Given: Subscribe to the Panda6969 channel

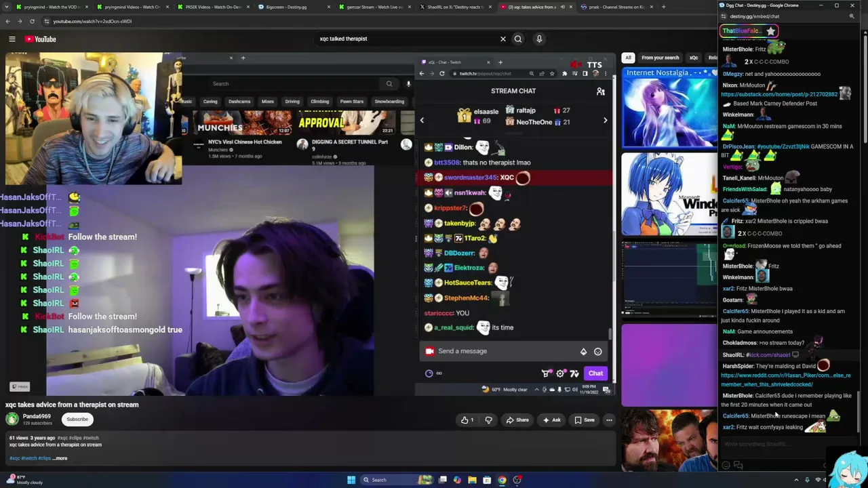Looking at the screenshot, I should coord(77,419).
